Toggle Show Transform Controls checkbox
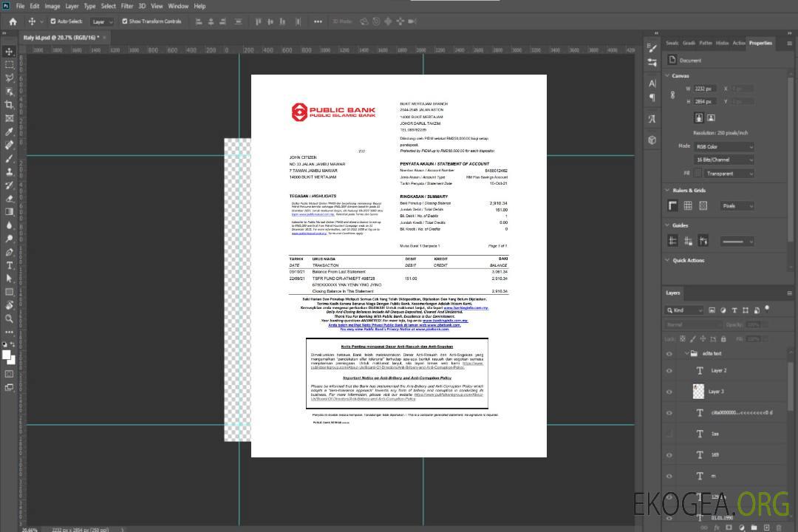 tap(125, 21)
